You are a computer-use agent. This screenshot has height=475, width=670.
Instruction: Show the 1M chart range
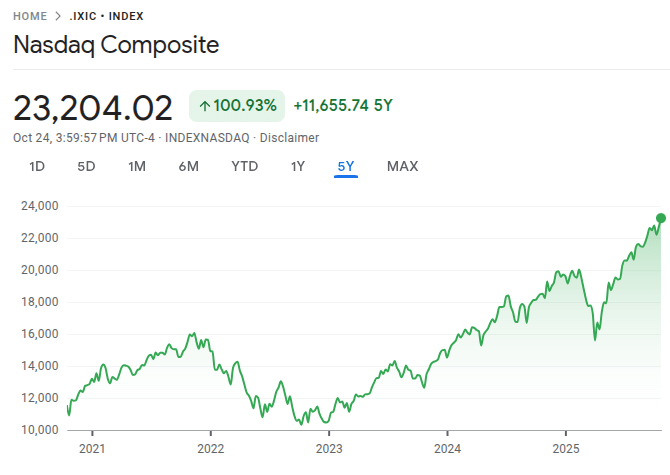pyautogui.click(x=137, y=166)
